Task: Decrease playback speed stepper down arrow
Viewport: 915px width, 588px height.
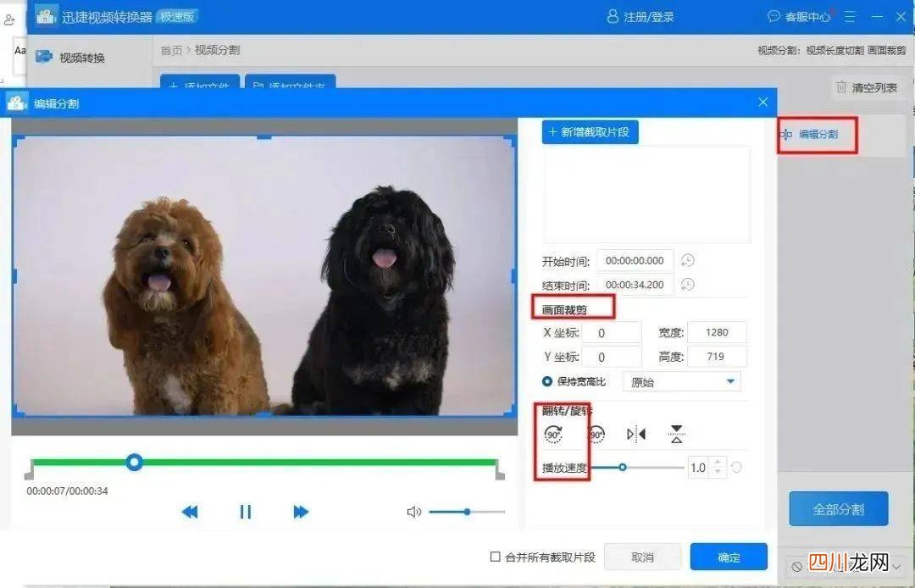Action: 718,472
